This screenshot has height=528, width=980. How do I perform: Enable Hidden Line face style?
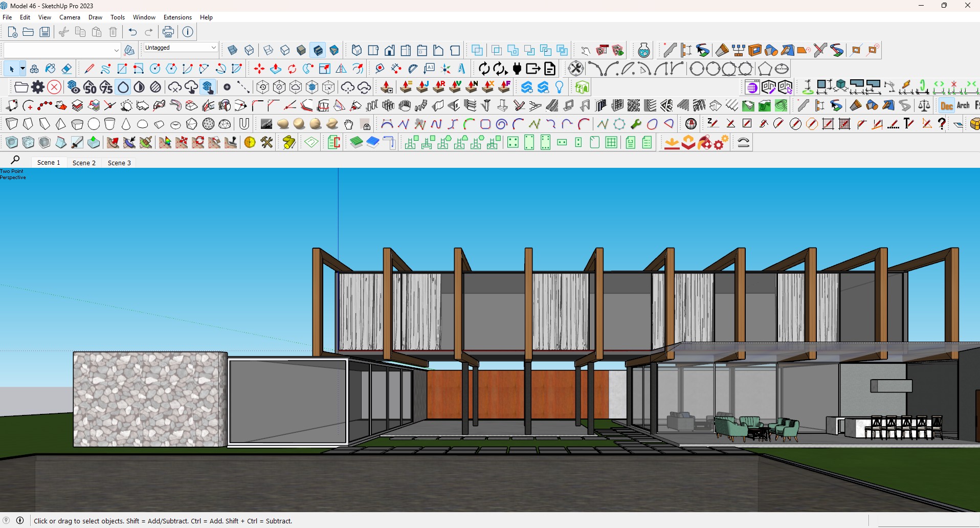tap(285, 50)
